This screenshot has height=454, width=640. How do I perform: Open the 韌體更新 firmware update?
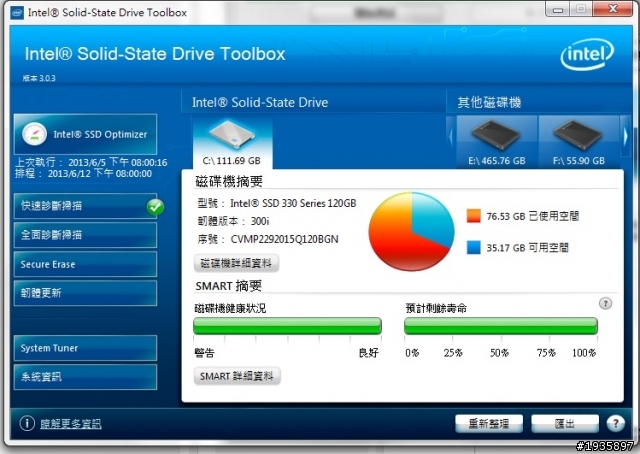click(85, 293)
